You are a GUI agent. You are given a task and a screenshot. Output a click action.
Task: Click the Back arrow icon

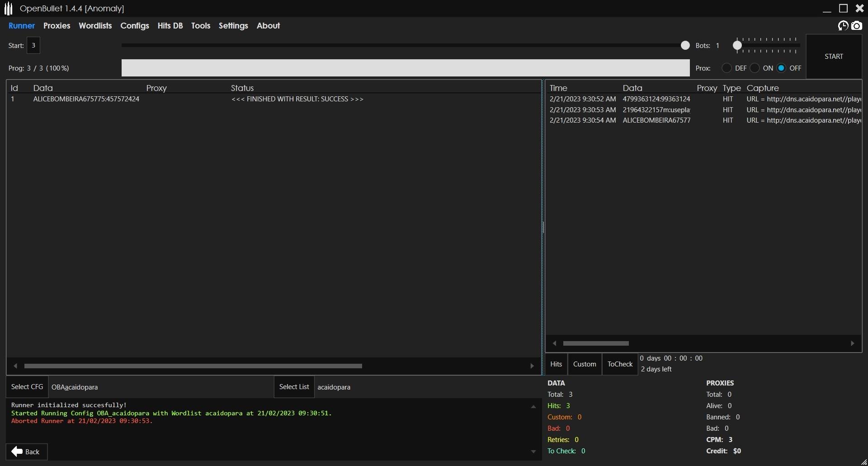17,452
